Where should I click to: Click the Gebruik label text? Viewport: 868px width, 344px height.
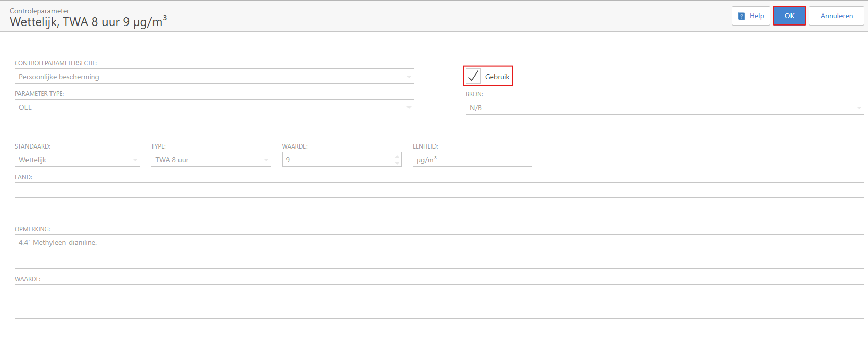[497, 77]
